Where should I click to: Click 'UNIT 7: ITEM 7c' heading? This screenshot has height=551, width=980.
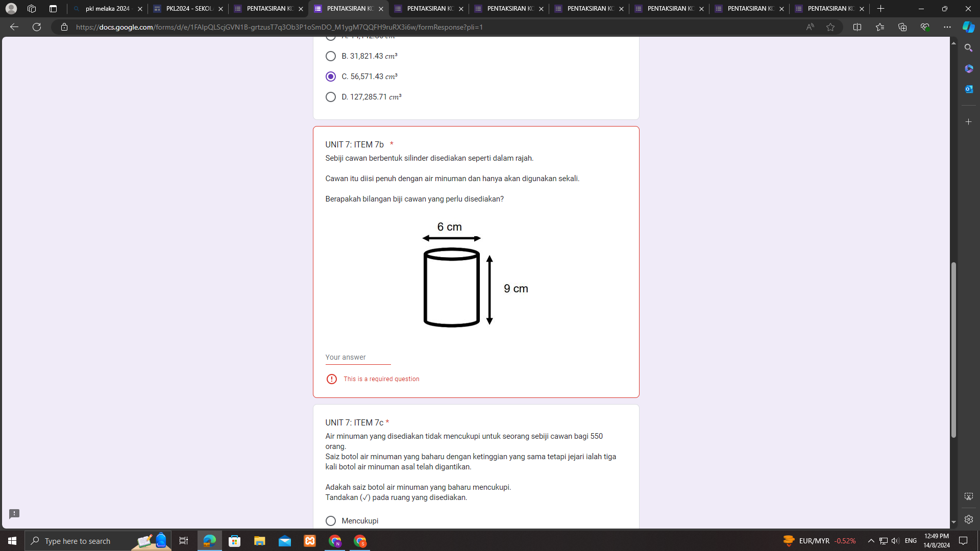[354, 422]
